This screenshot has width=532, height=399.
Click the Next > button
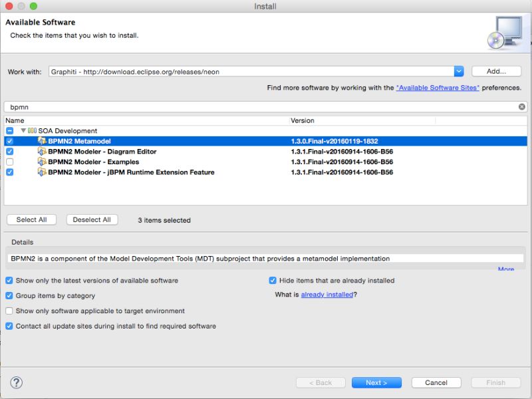[x=376, y=383]
